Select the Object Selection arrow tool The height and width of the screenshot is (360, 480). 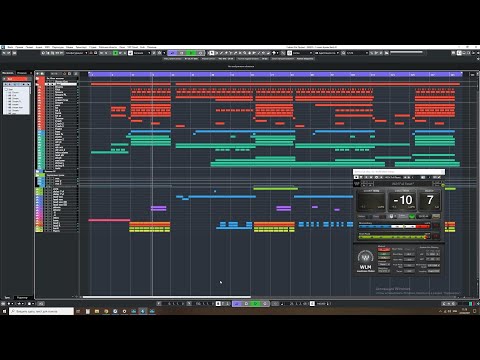212,53
